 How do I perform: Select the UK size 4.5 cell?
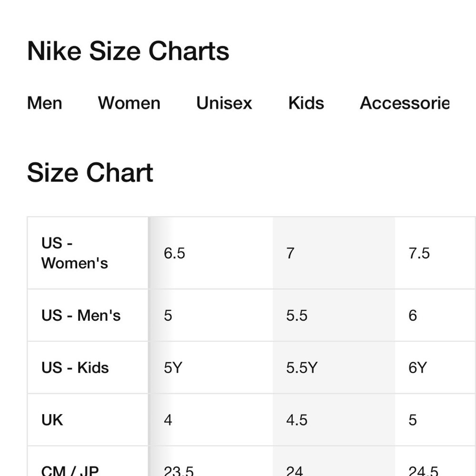(297, 420)
